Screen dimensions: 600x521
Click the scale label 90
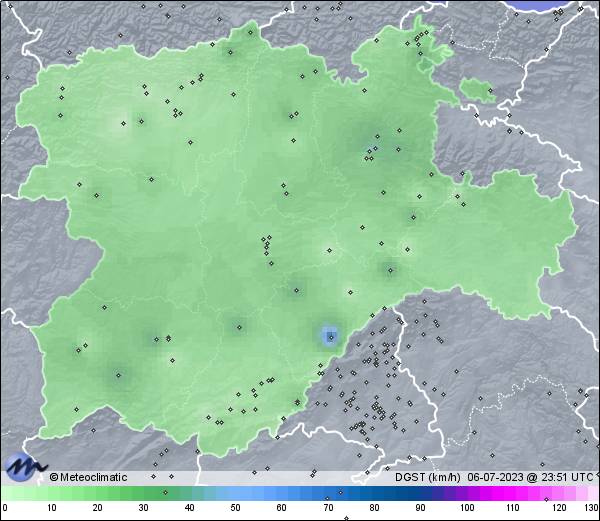pos(420,508)
